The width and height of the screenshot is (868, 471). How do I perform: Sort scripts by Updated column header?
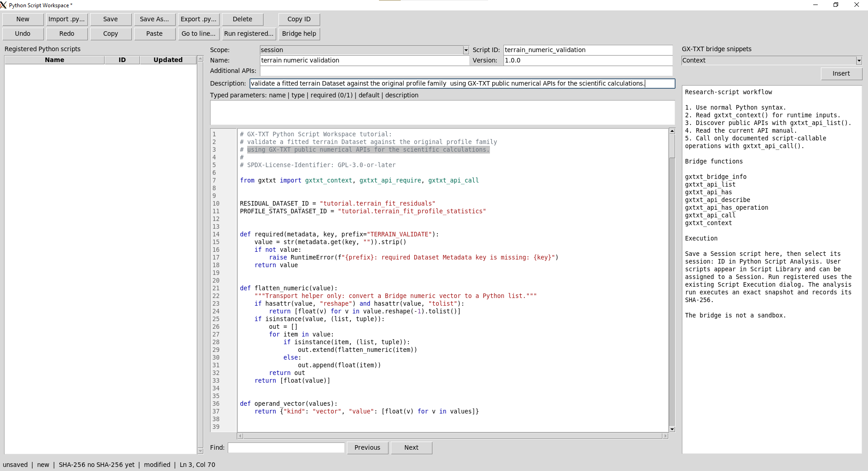coord(168,60)
